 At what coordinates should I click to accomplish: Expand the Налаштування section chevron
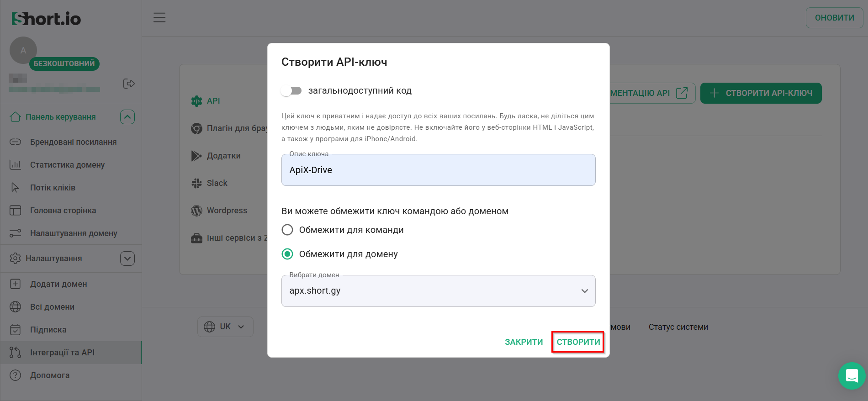(x=127, y=259)
